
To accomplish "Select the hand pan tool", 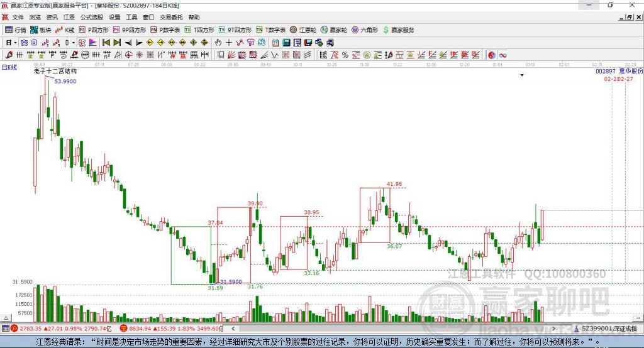I will coord(218,43).
